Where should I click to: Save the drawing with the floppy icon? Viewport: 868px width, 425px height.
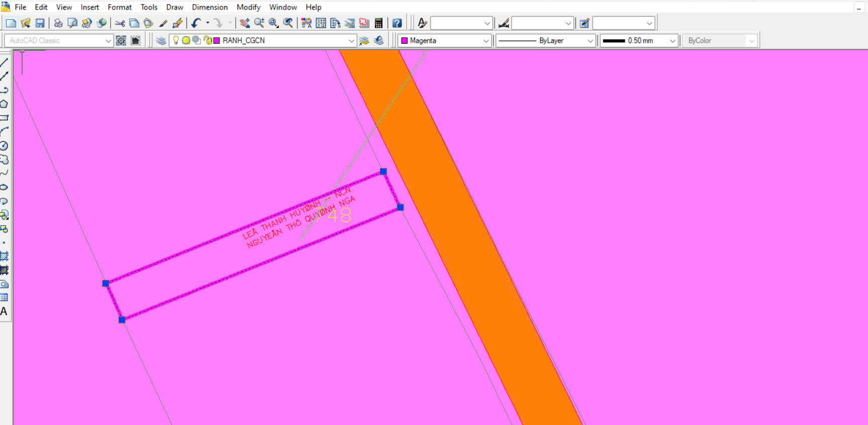[40, 23]
